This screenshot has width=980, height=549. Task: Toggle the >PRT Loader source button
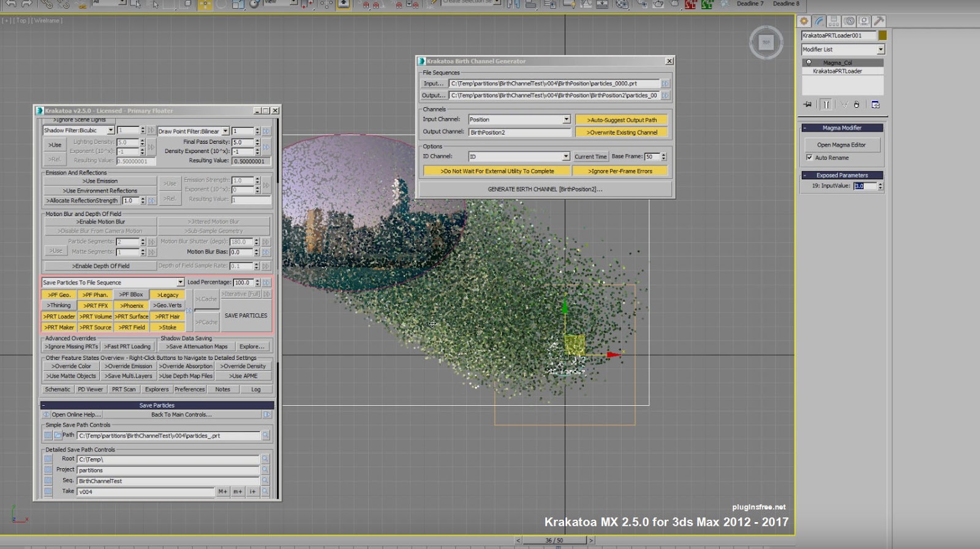59,316
